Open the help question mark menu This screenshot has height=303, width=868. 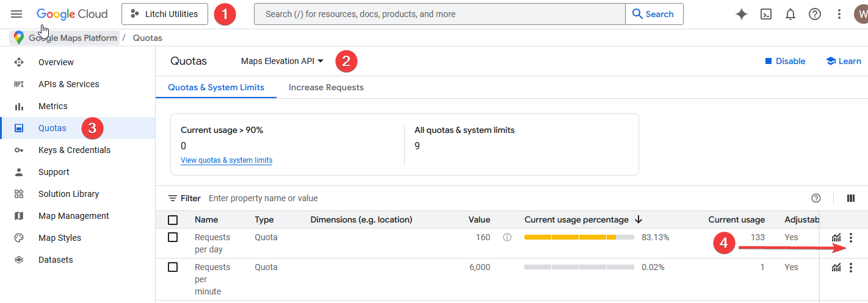(815, 14)
